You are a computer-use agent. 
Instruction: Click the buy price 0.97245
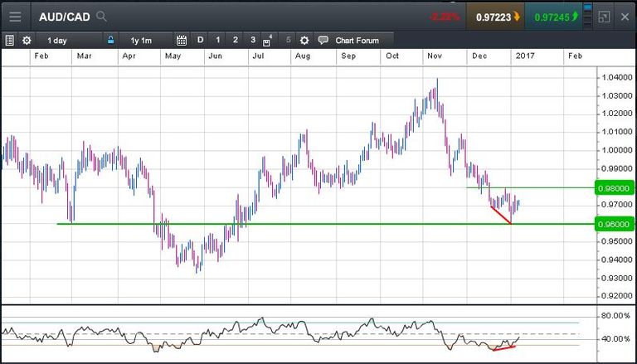point(553,17)
